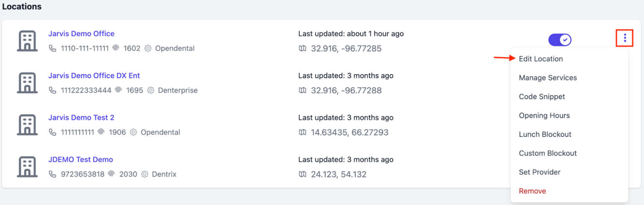Click the map icon beside 14.63435, 66.27293
644x205 pixels.
click(302, 132)
